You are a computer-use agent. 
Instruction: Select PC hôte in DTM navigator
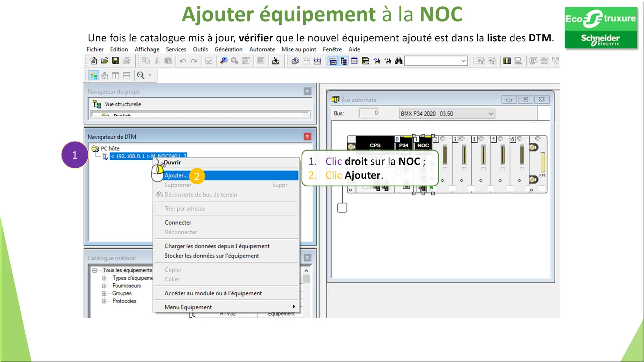110,148
